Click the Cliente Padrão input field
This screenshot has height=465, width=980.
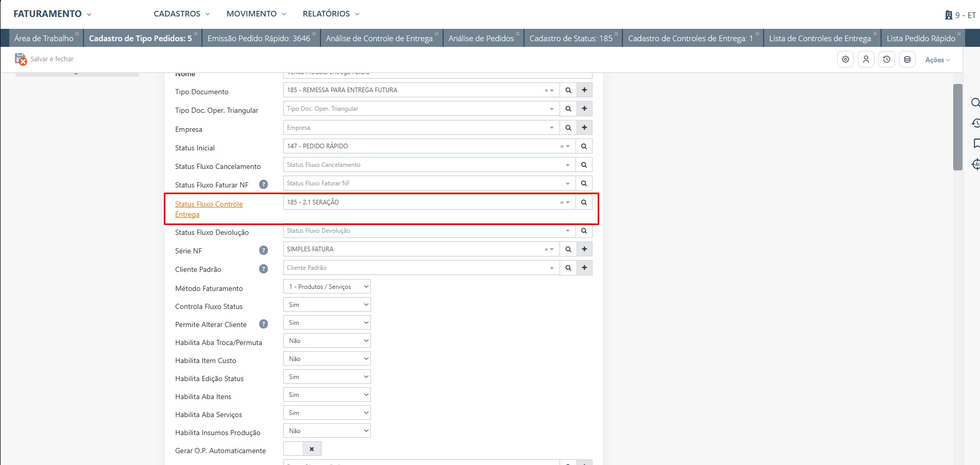tap(417, 268)
